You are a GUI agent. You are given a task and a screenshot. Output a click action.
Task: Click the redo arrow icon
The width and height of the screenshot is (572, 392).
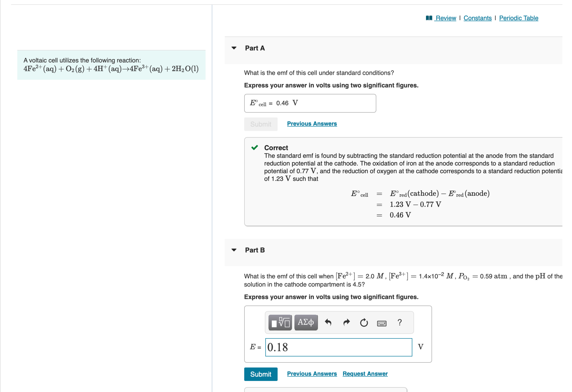(x=346, y=322)
